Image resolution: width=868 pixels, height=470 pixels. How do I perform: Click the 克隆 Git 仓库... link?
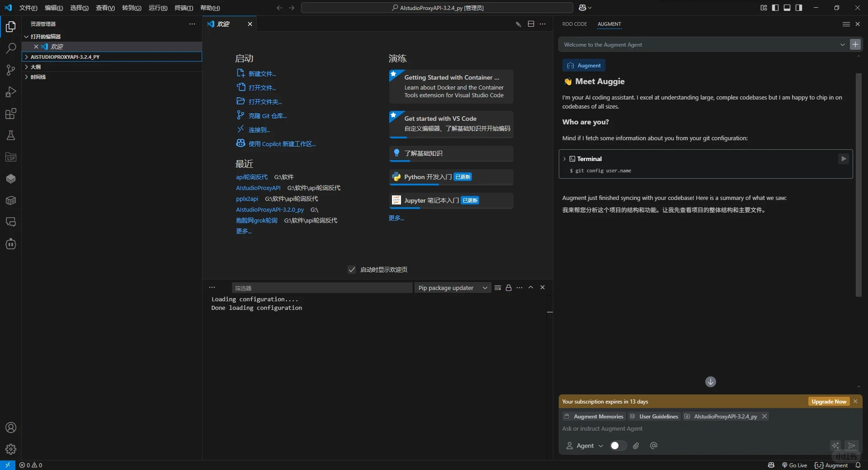click(x=268, y=116)
